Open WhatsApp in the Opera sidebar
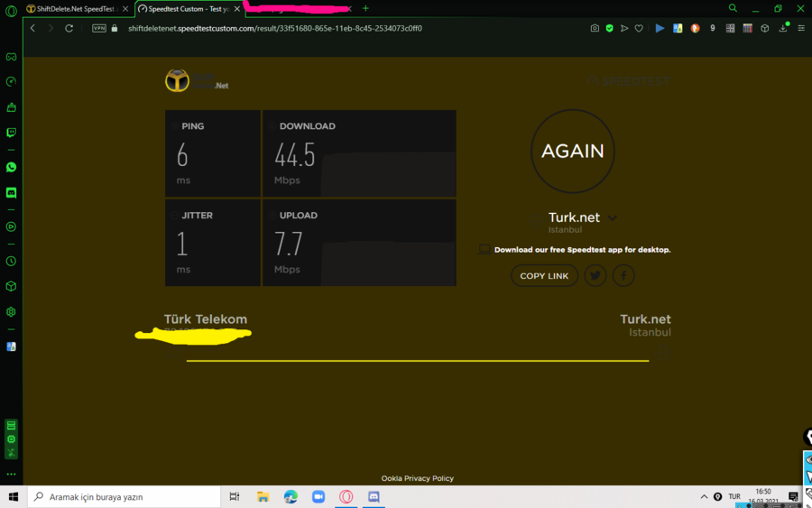The height and width of the screenshot is (508, 812). (x=11, y=167)
